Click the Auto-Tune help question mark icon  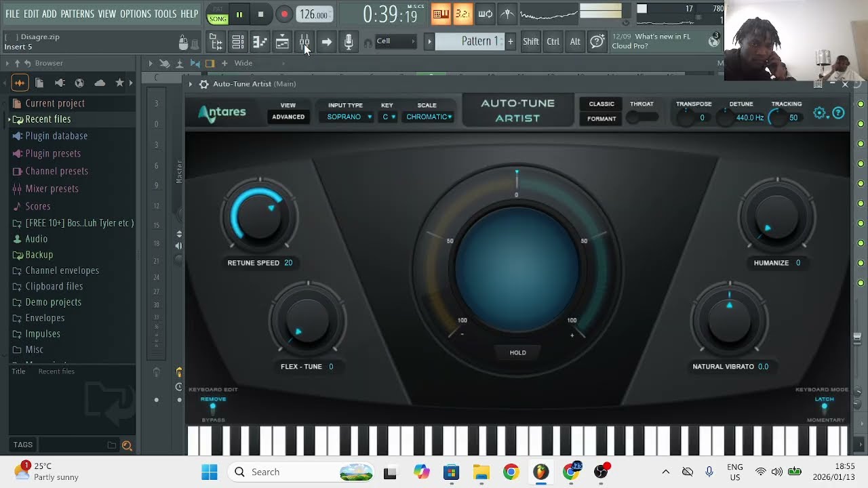click(838, 113)
